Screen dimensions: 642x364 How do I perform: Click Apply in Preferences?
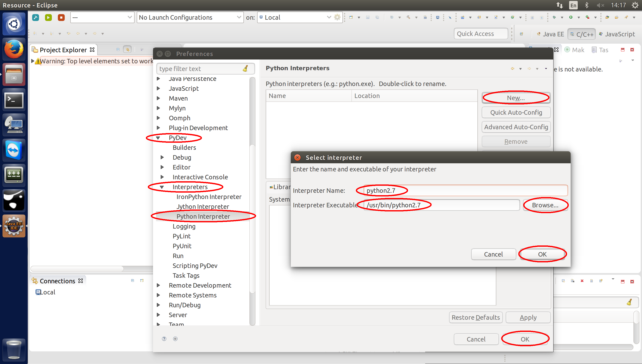(528, 317)
